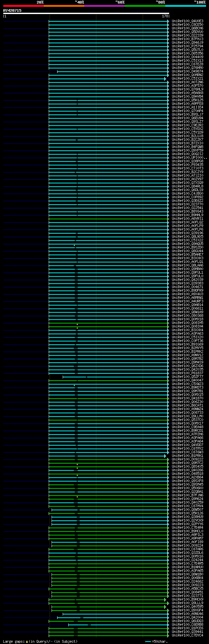
Task: Click hit label UniRef100_A2XB64
Action: click(x=187, y=477)
